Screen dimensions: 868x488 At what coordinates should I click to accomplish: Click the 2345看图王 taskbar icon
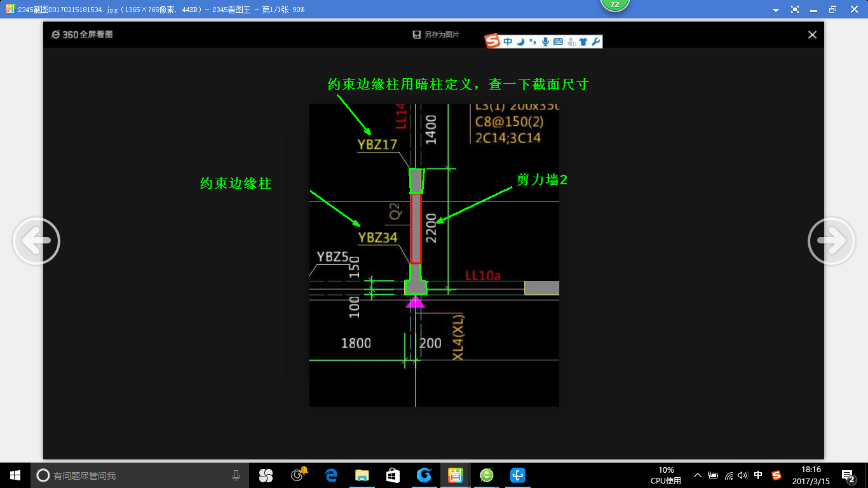(455, 475)
